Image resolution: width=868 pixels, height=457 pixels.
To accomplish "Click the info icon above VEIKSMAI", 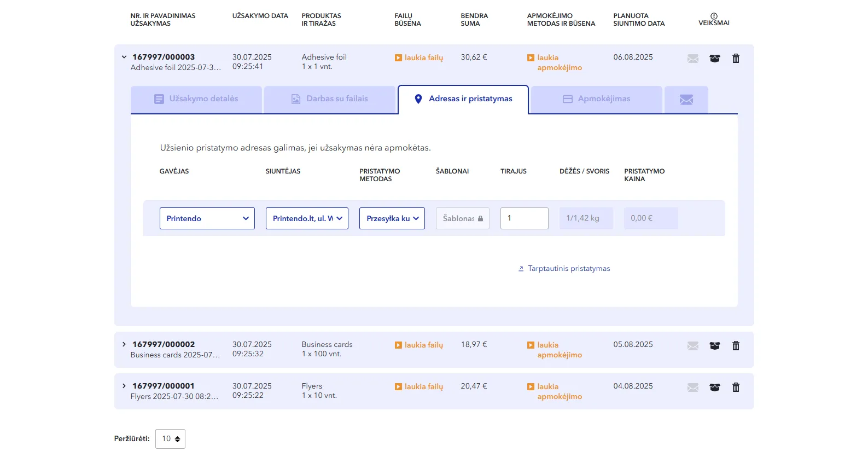I will 714,16.
